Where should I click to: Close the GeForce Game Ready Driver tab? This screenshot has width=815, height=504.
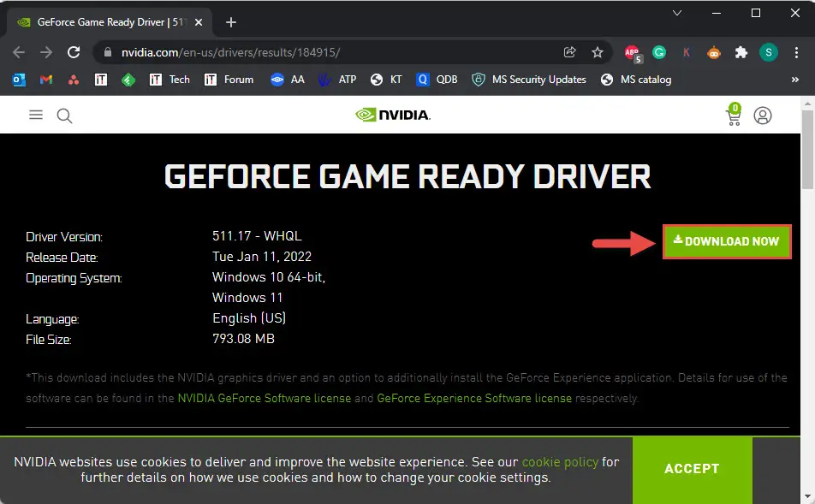(199, 22)
